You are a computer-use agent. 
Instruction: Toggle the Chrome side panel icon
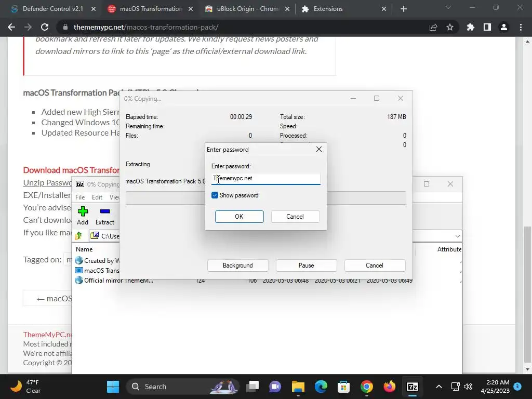click(x=487, y=27)
